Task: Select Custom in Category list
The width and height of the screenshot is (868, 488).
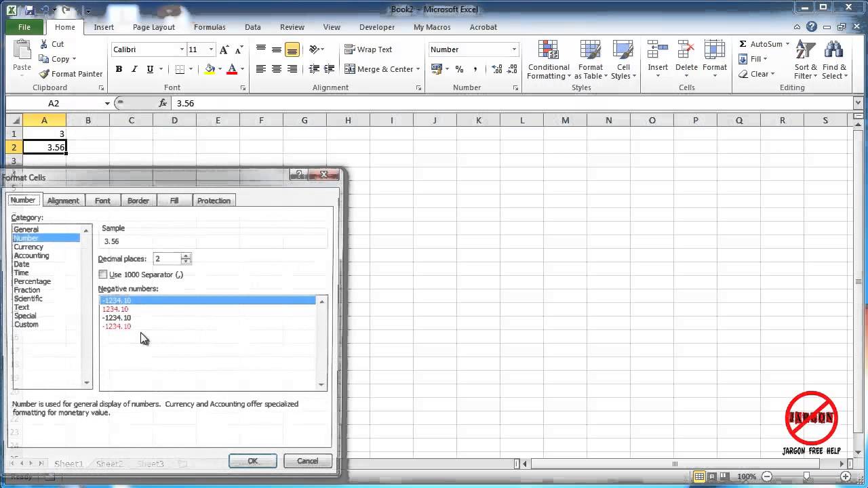Action: point(26,325)
